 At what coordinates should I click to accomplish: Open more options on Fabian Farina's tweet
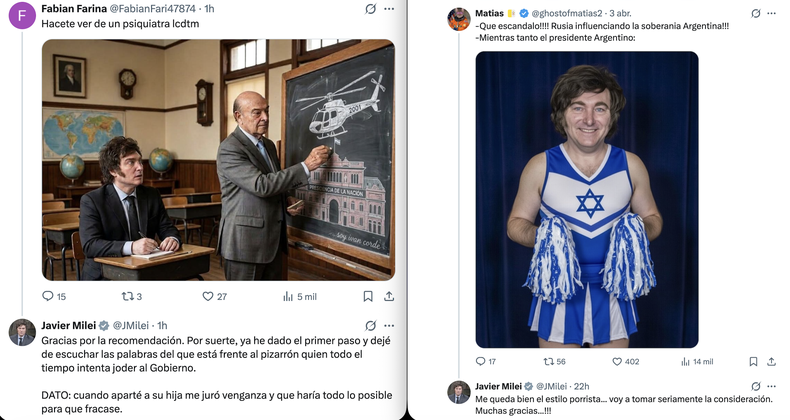pyautogui.click(x=390, y=8)
